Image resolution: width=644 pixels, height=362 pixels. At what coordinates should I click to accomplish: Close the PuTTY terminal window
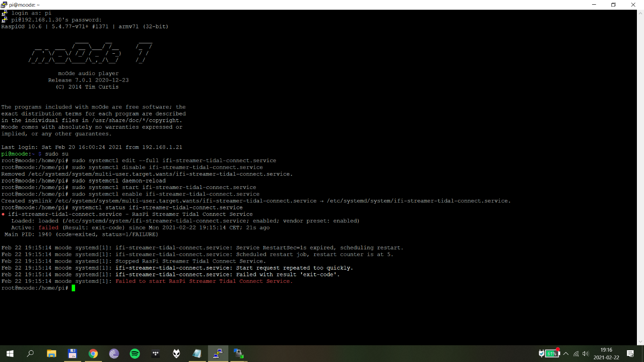click(634, 5)
